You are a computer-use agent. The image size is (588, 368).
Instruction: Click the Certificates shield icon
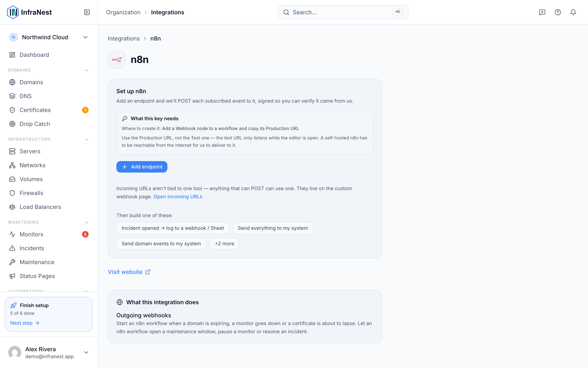pyautogui.click(x=12, y=110)
